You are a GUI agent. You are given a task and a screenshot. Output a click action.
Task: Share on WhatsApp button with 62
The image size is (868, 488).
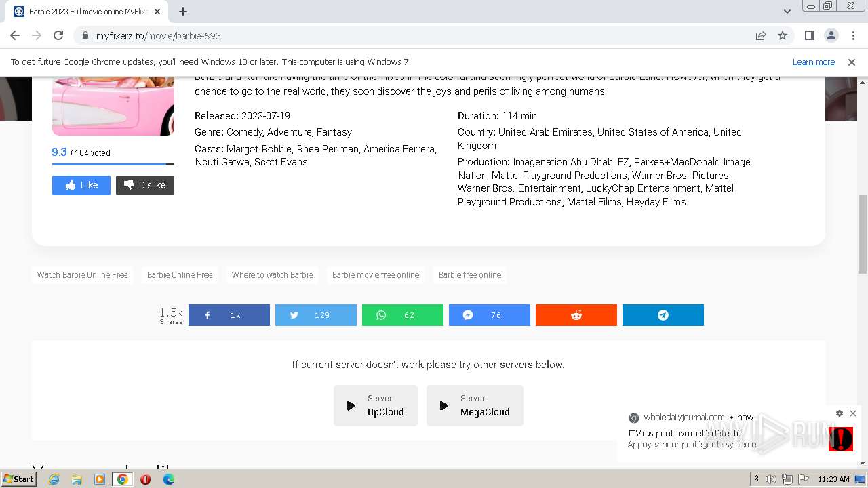coord(403,315)
